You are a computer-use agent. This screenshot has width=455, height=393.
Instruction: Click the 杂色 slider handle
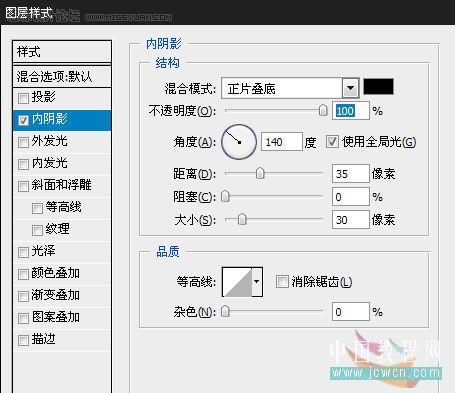coord(225,312)
